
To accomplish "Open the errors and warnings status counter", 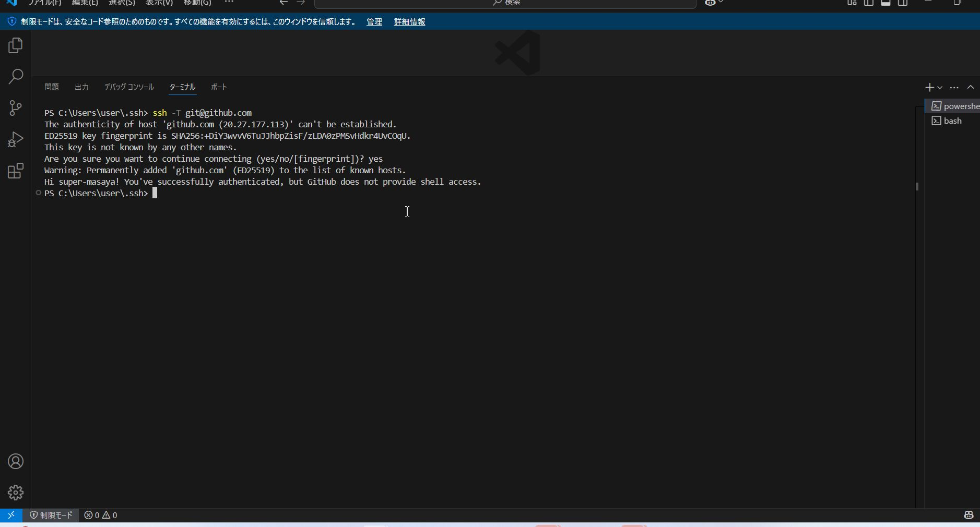I will pyautogui.click(x=101, y=515).
